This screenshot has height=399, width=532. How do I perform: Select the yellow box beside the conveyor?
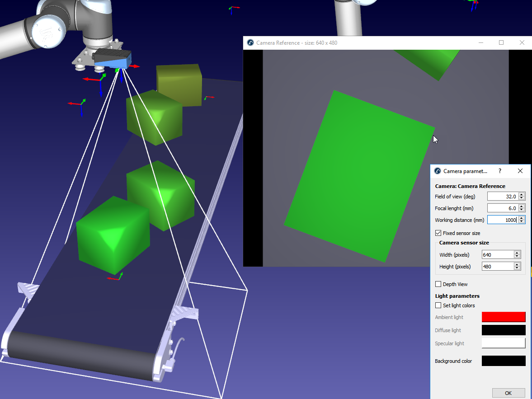(179, 85)
